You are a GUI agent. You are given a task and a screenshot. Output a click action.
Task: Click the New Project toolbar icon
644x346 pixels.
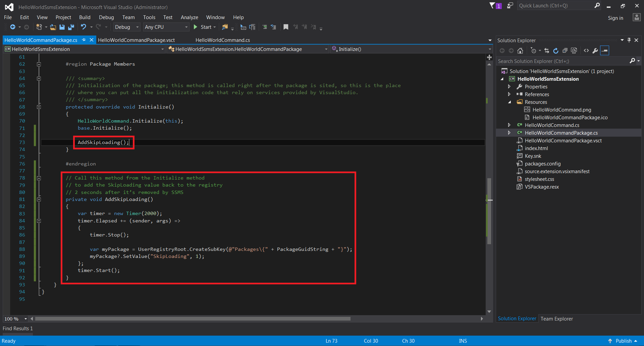tap(39, 27)
